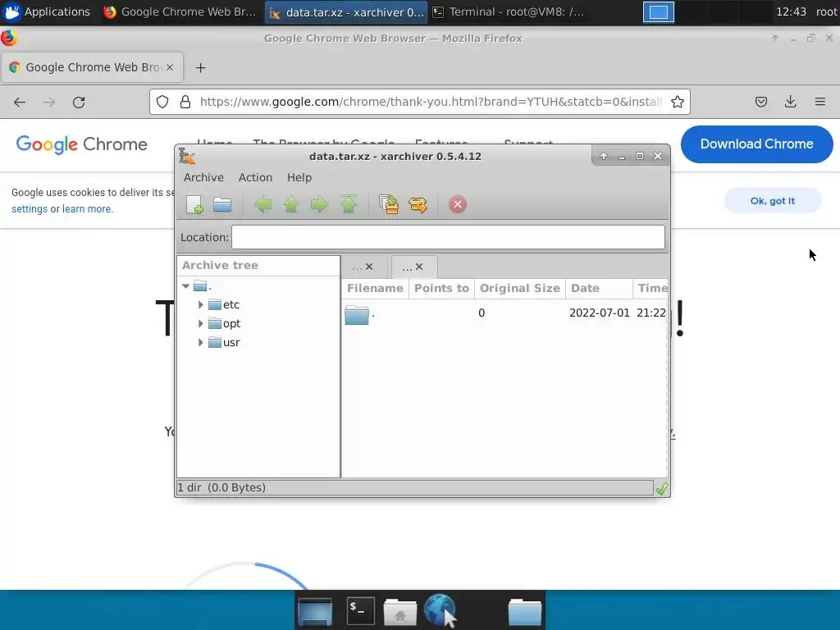Viewport: 840px width, 630px height.
Task: Close the first xarchiver archive tab
Action: 369,267
